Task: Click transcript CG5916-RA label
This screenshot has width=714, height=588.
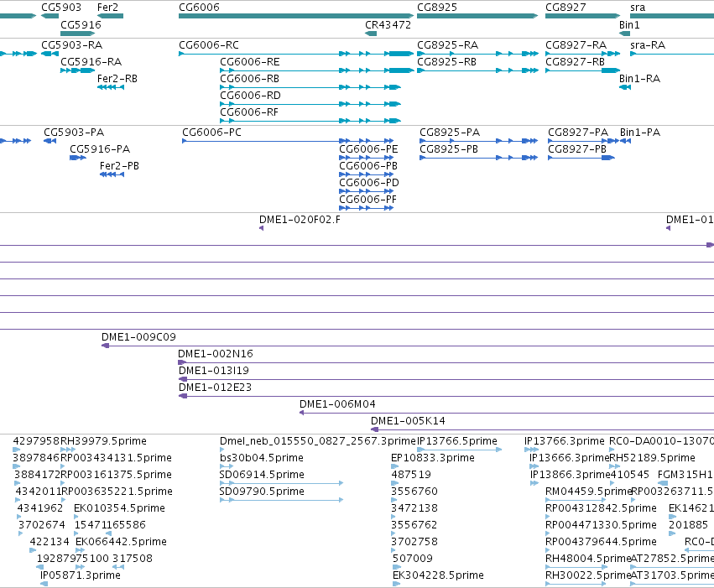Action: tap(91, 62)
